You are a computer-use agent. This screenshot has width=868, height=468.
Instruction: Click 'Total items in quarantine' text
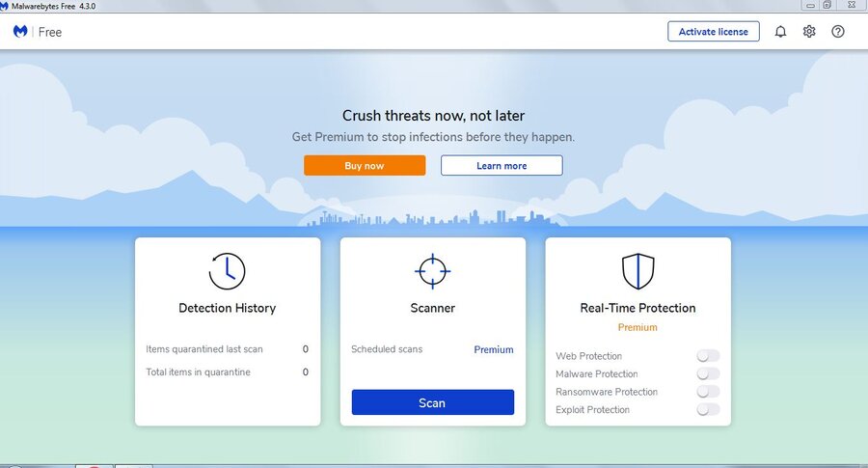[x=198, y=372]
